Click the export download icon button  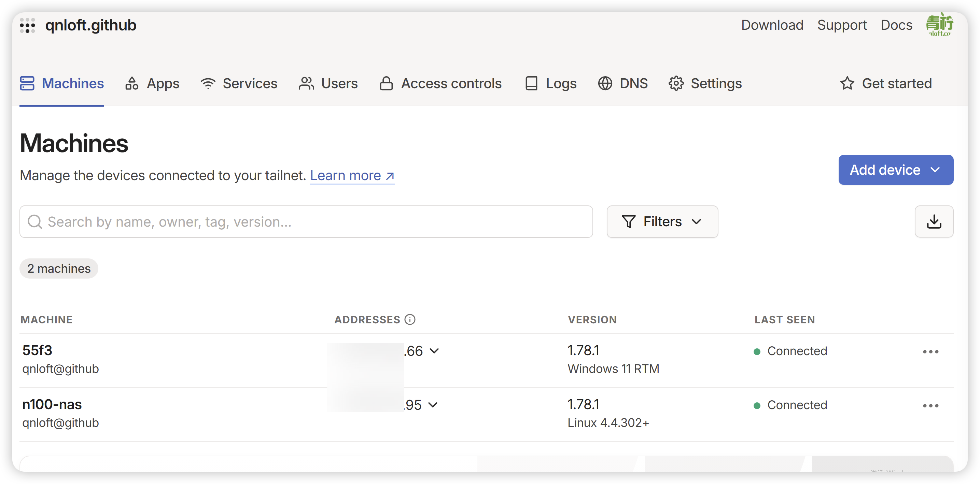pos(934,221)
